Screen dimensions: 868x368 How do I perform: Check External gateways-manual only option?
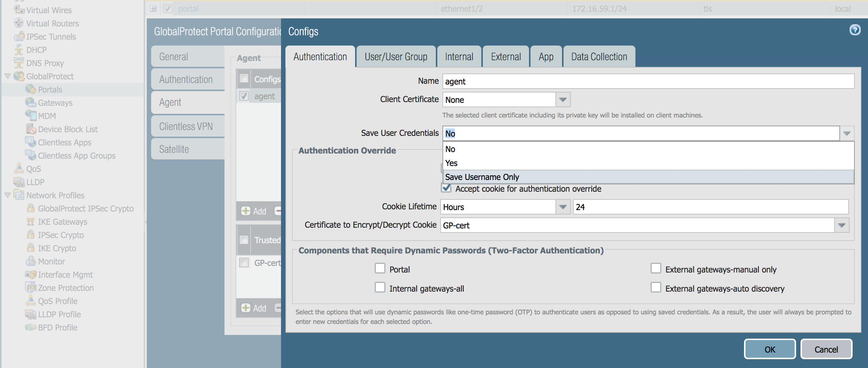pos(656,268)
